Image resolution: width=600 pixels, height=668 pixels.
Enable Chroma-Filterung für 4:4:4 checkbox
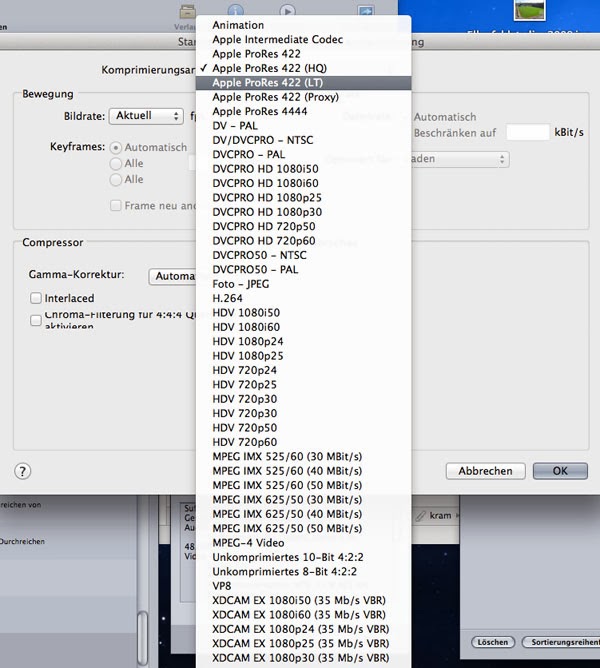36,320
